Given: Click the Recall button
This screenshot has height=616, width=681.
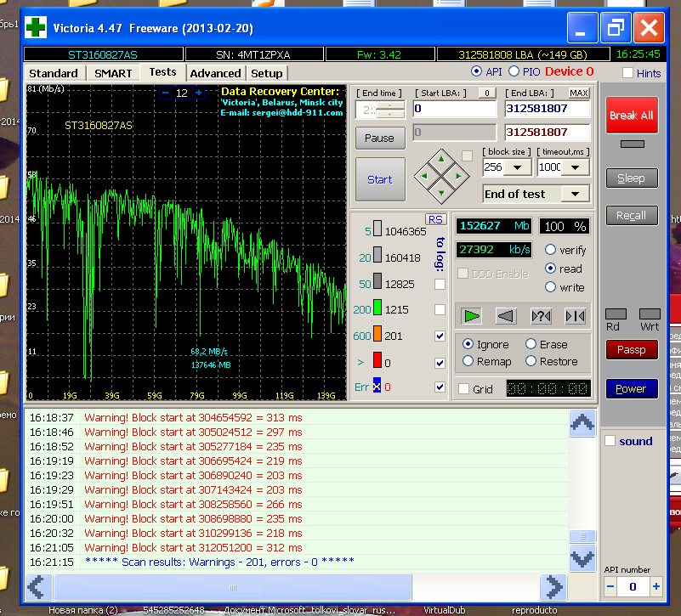Looking at the screenshot, I should (x=632, y=215).
